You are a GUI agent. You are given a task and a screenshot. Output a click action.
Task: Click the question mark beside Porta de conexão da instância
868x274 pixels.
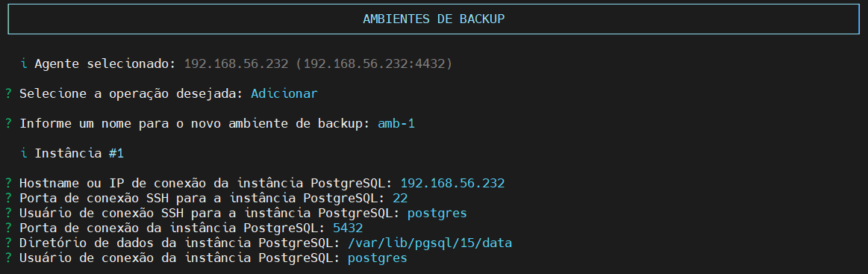tap(9, 228)
